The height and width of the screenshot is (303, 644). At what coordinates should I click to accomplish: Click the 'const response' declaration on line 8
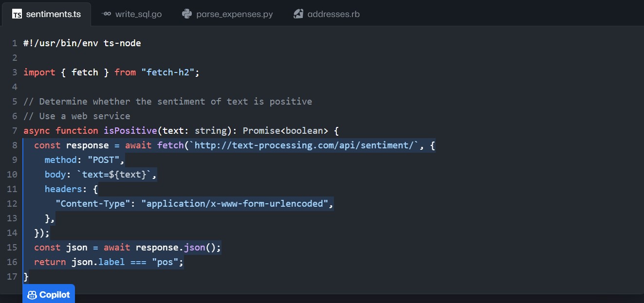click(x=72, y=145)
